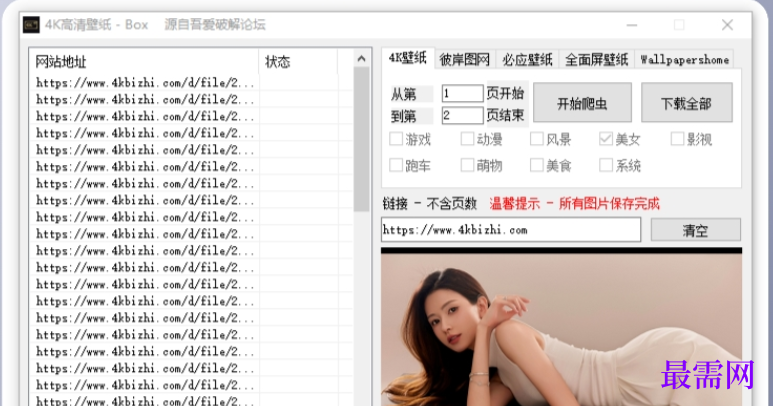Focus the end page number field
The width and height of the screenshot is (773, 406).
click(462, 116)
